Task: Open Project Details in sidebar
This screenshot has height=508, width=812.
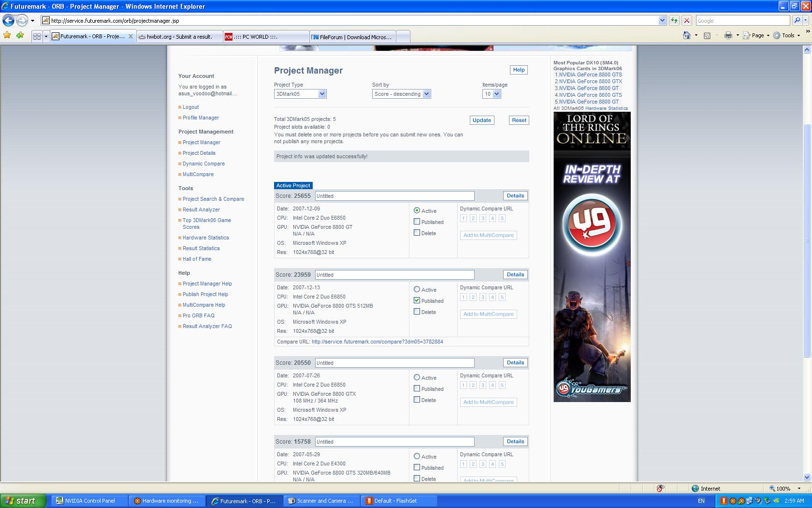Action: (x=199, y=153)
